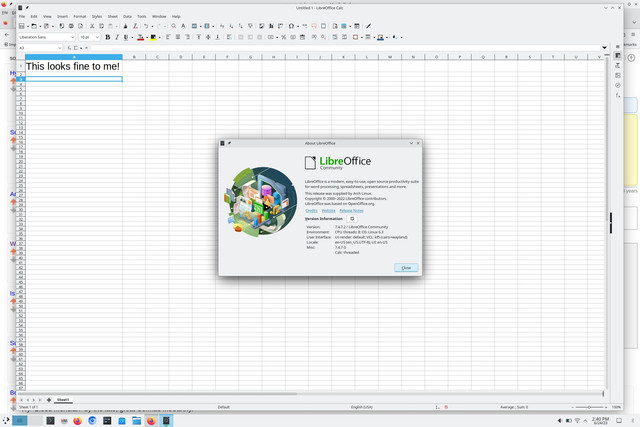
Task: Click the Insert Chart icon
Action: (x=271, y=26)
